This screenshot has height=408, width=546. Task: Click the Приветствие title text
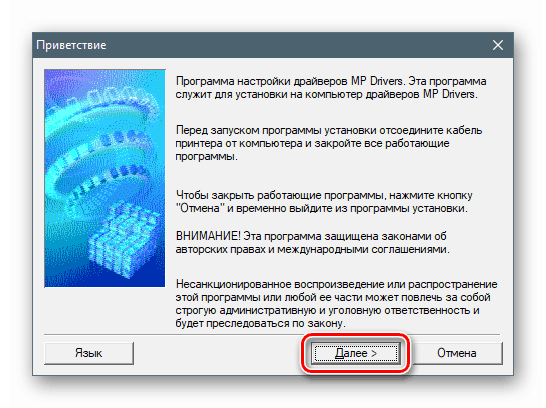point(71,45)
